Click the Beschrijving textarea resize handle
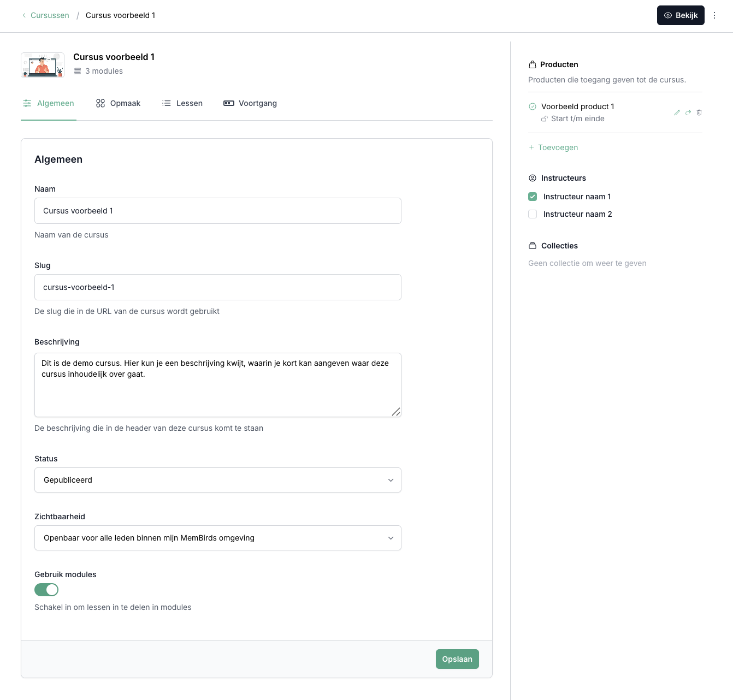The image size is (733, 700). (396, 412)
